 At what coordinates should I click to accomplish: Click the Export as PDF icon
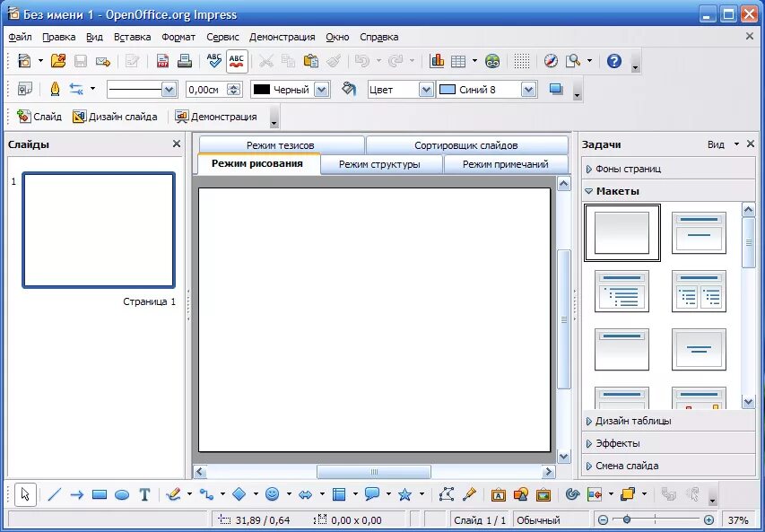coord(162,61)
